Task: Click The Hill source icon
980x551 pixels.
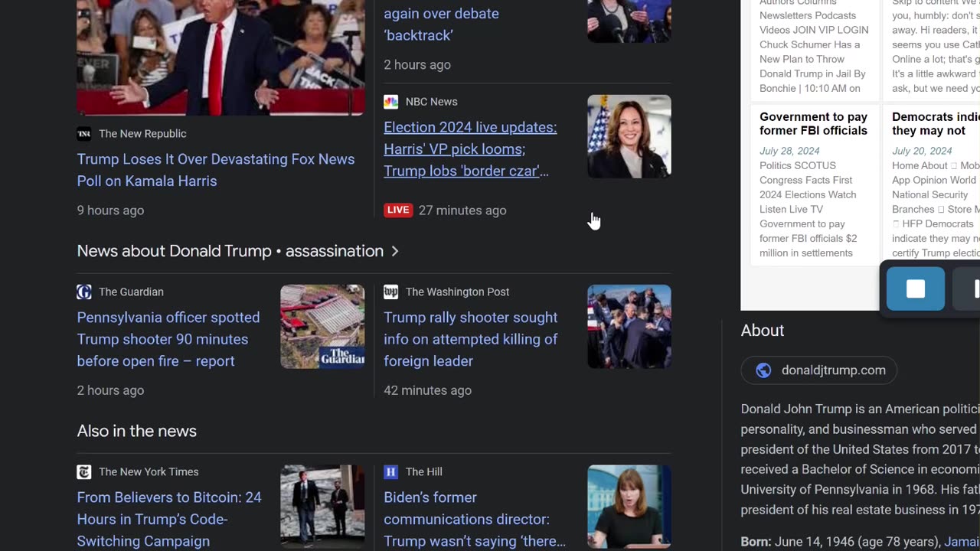Action: click(390, 472)
